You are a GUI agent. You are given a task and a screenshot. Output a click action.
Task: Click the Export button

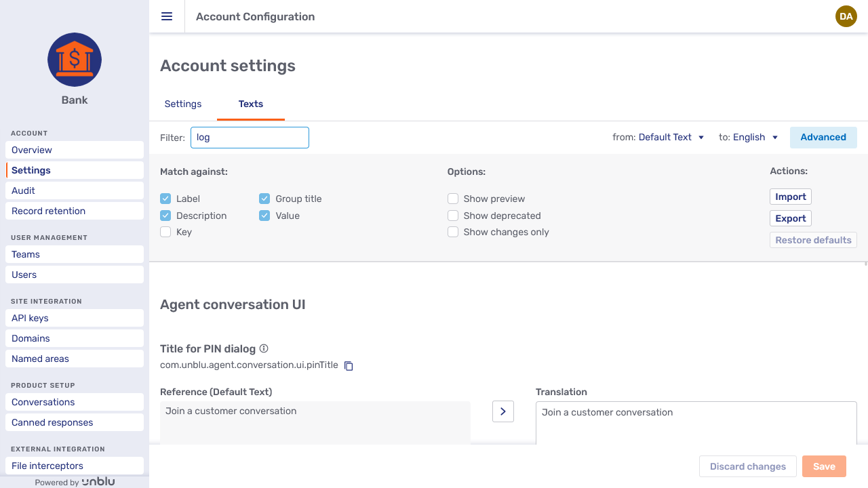[790, 218]
